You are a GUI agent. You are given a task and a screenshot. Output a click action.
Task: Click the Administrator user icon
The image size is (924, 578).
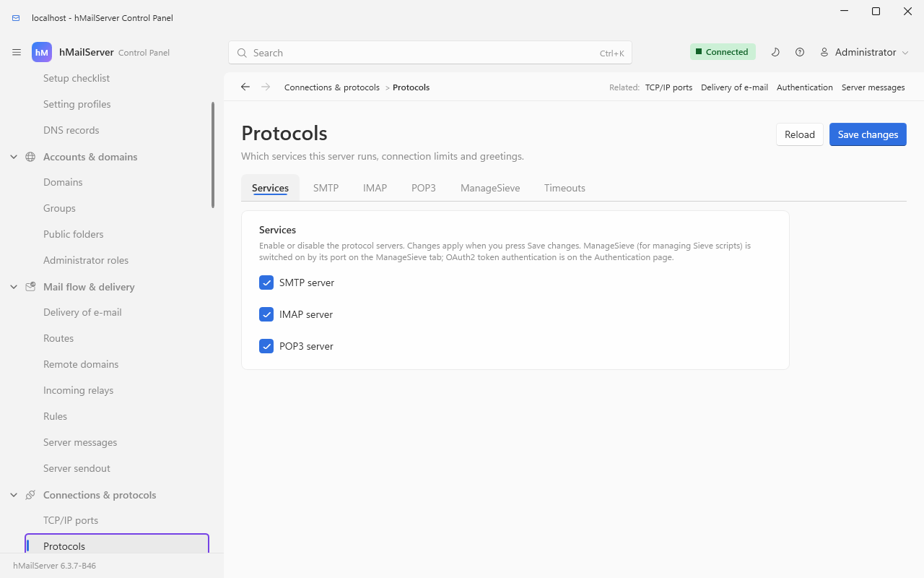click(x=824, y=52)
